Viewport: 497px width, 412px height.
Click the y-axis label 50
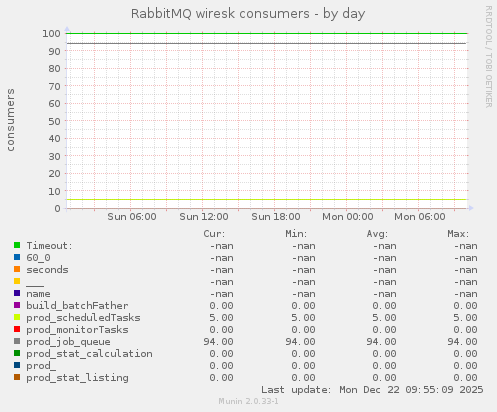click(54, 121)
